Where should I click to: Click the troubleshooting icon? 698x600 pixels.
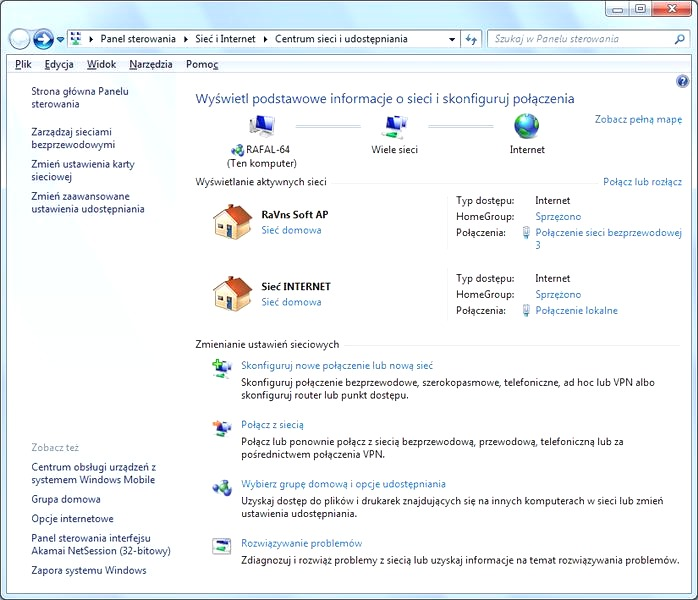[x=222, y=546]
